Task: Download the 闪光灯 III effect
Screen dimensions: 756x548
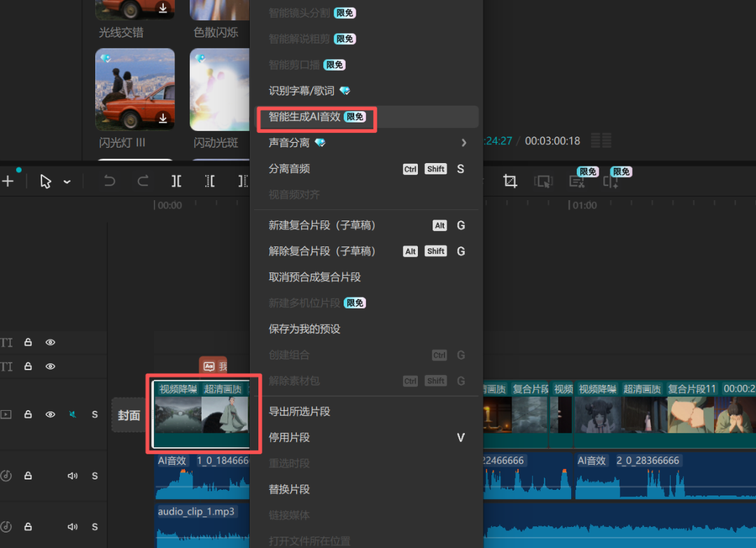Action: click(163, 119)
